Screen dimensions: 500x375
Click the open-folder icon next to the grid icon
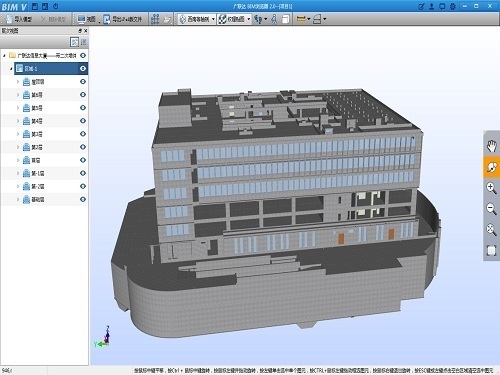coord(167,19)
